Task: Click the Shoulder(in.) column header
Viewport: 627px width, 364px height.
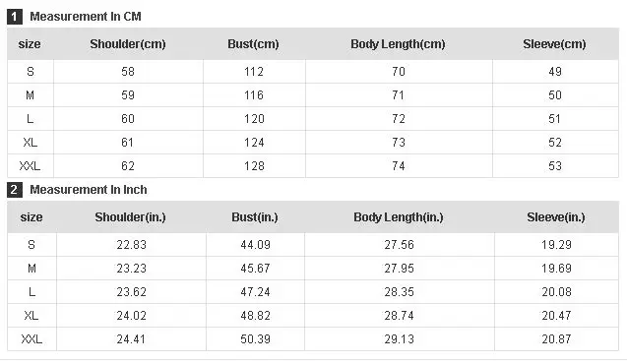Action: (x=130, y=217)
